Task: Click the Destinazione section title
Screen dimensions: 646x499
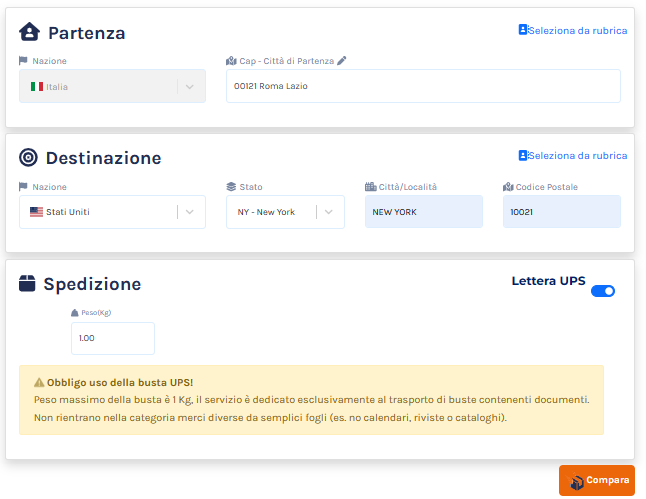Action: pos(103,158)
